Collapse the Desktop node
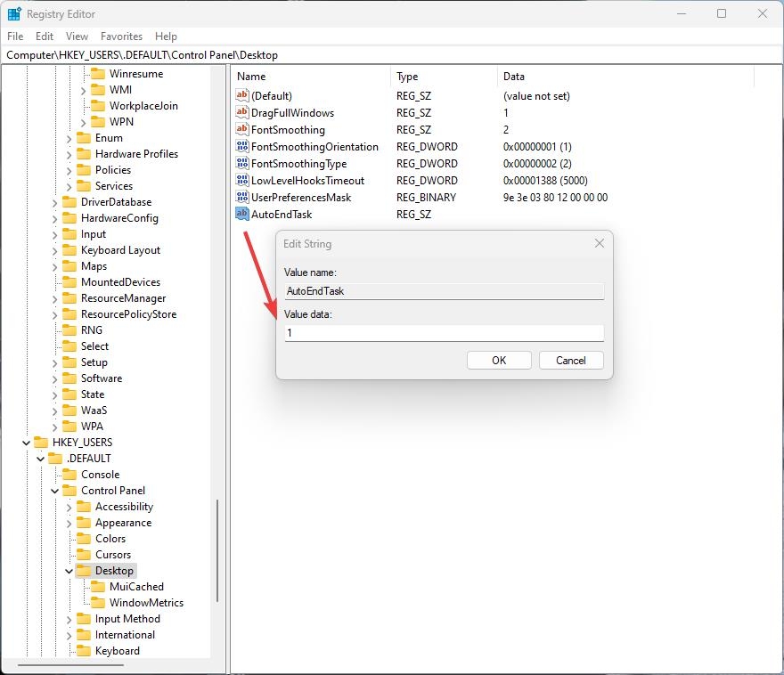The width and height of the screenshot is (784, 675). 69,571
